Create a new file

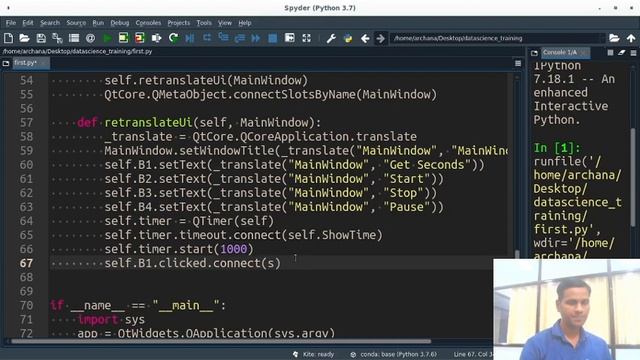[8, 38]
